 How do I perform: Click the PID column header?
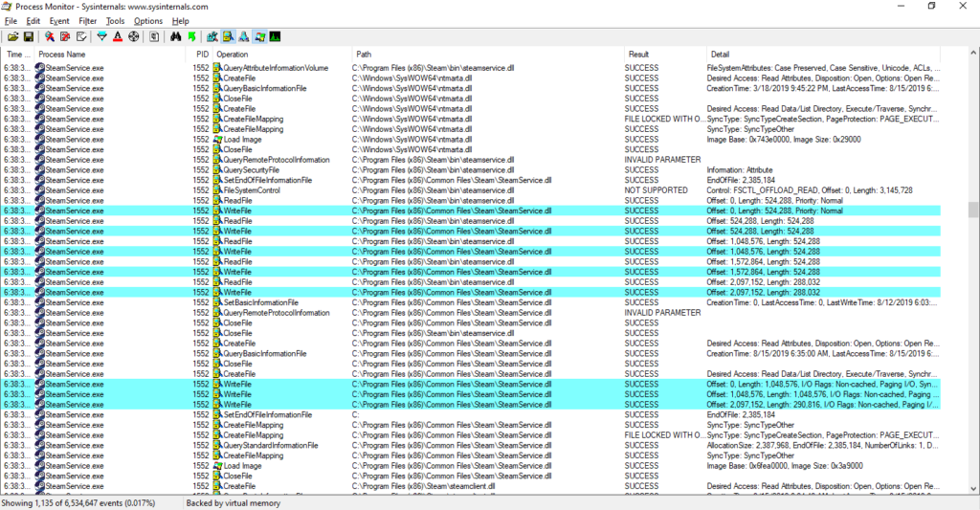(x=199, y=55)
